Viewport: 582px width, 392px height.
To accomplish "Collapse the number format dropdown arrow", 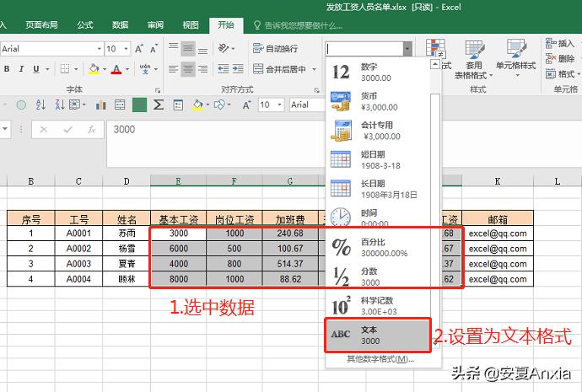I will coord(407,49).
